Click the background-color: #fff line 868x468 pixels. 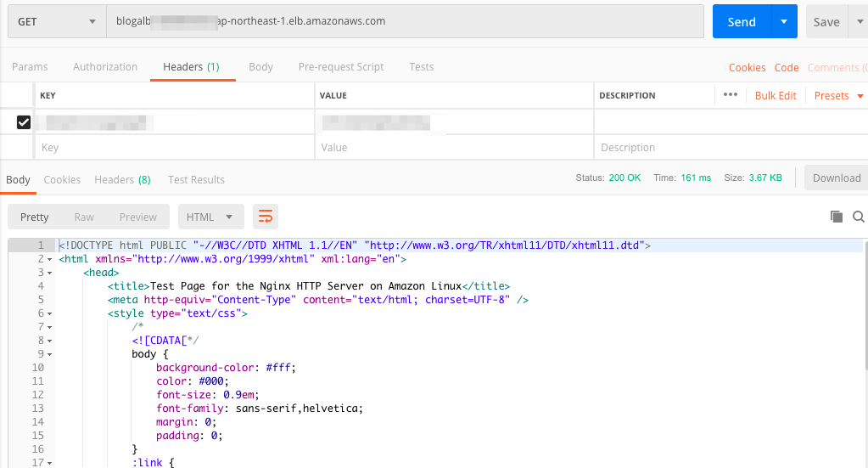click(x=226, y=368)
